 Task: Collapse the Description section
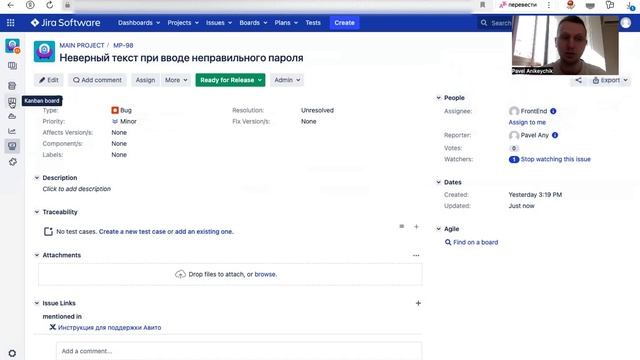pyautogui.click(x=37, y=178)
